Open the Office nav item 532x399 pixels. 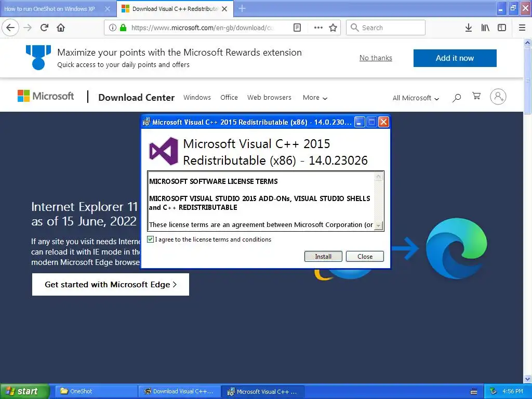click(x=229, y=97)
